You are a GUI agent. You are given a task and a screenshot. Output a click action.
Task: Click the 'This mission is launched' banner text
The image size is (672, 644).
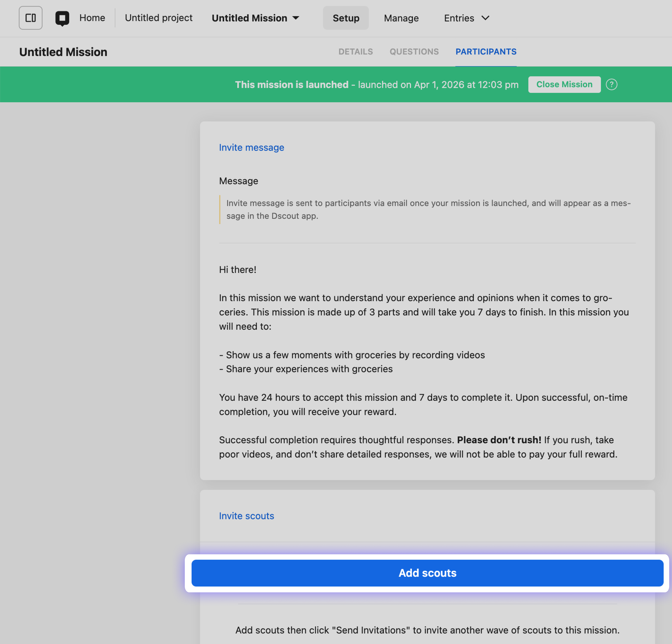point(291,85)
